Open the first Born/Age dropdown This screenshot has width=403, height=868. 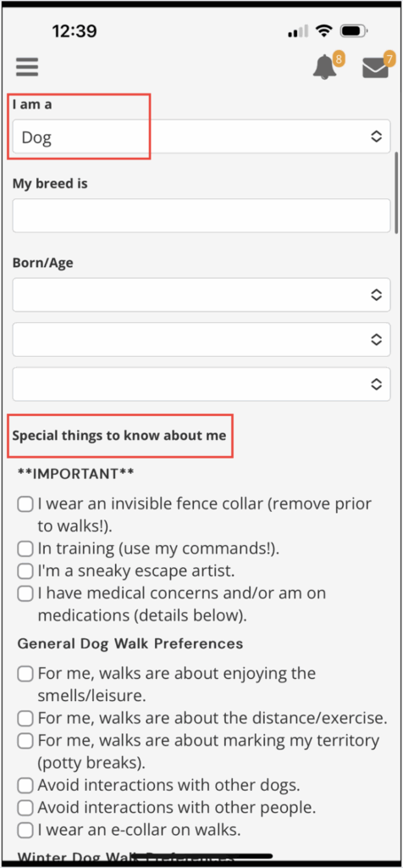click(x=201, y=294)
